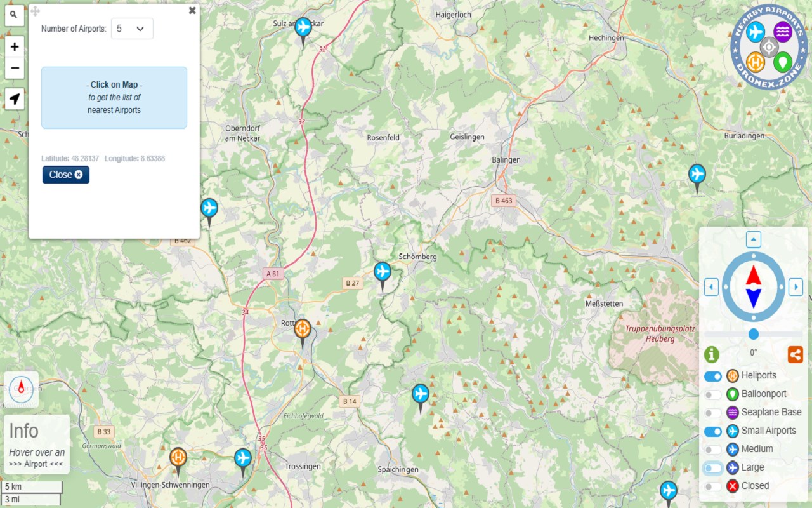Click the locate me arrow icon

[x=15, y=99]
